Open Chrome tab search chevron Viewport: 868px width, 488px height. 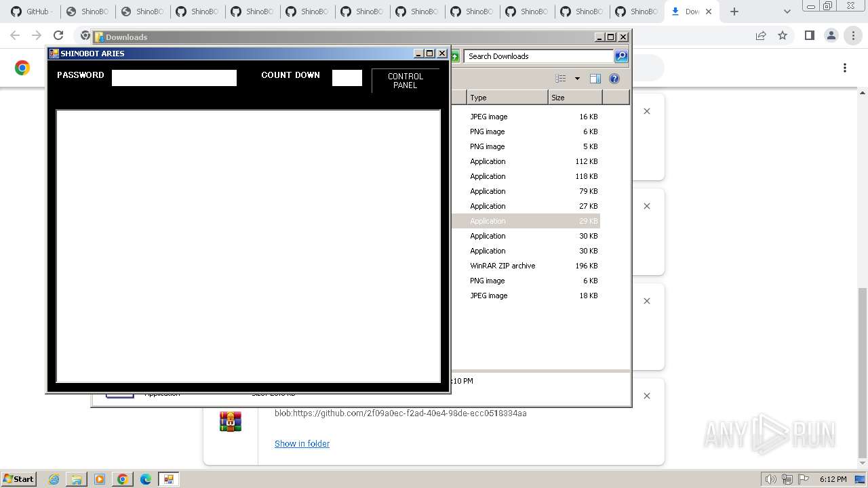coord(787,12)
